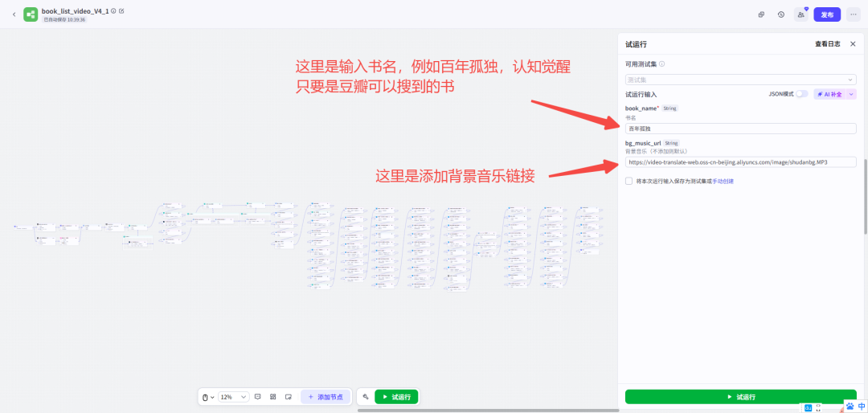The height and width of the screenshot is (413, 868).
Task: Click the debug tool icon beside 试运行
Action: [x=366, y=397]
